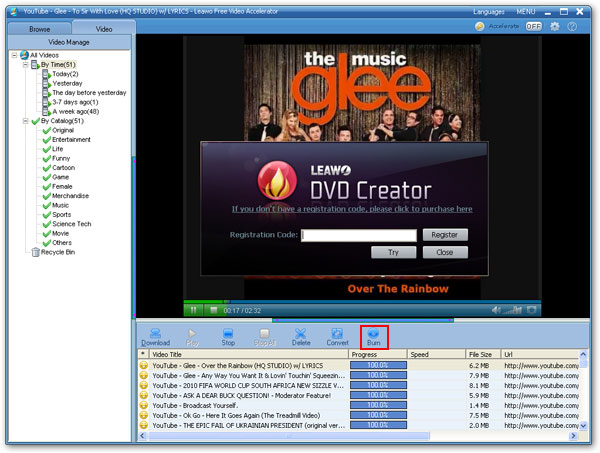
Task: Pause the video with the pause button
Action: 193,310
